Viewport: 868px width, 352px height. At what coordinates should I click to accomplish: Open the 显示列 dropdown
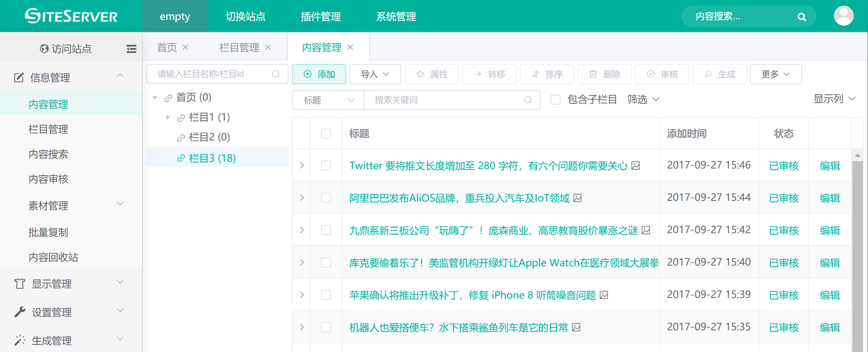pos(834,99)
